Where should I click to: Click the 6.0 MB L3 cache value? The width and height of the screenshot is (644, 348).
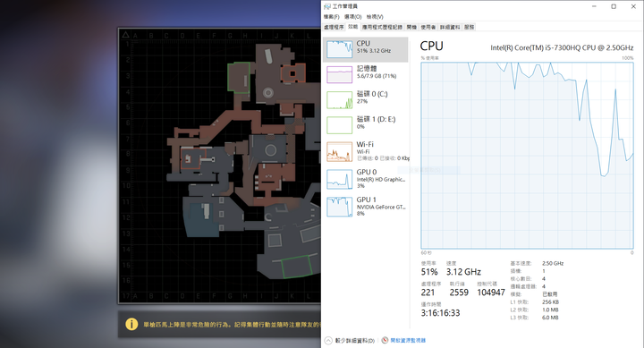pyautogui.click(x=550, y=318)
